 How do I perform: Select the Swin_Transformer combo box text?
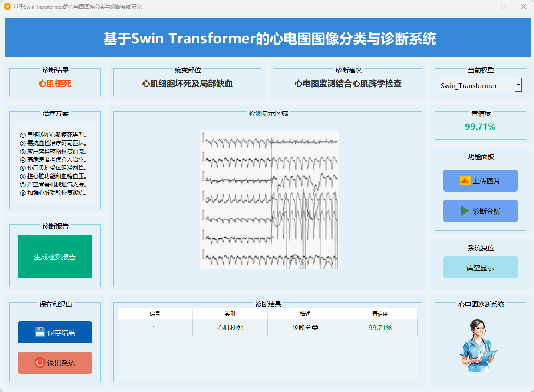(475, 85)
